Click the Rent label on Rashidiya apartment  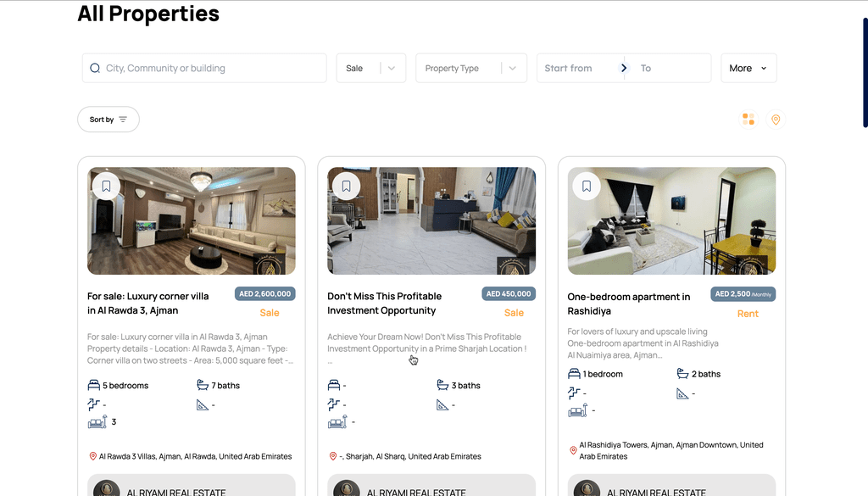pos(748,314)
